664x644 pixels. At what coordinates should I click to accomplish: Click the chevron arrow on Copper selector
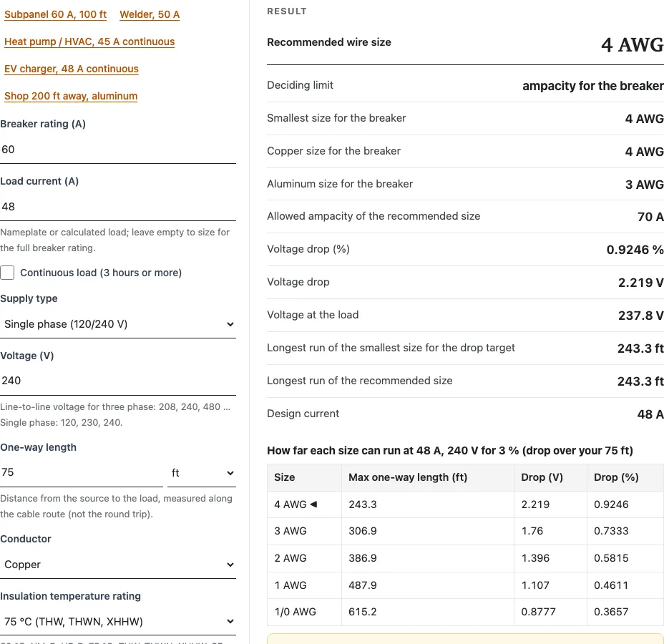point(230,565)
